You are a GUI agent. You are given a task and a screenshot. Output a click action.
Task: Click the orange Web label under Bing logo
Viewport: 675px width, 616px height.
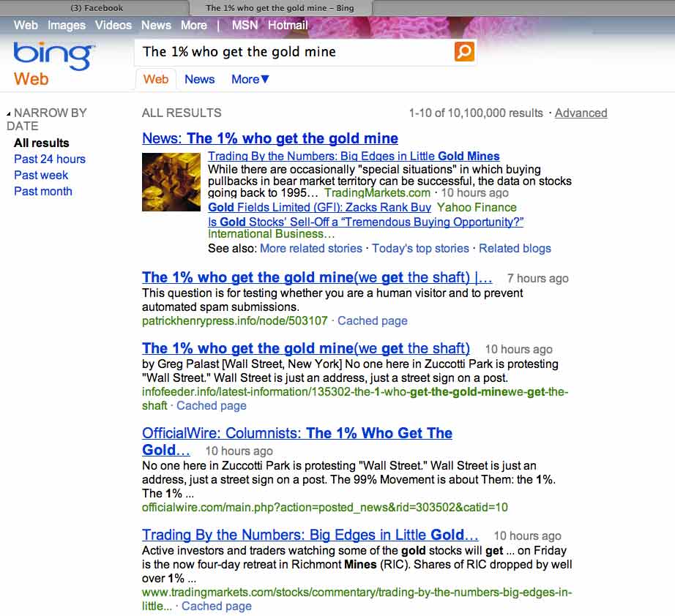31,79
